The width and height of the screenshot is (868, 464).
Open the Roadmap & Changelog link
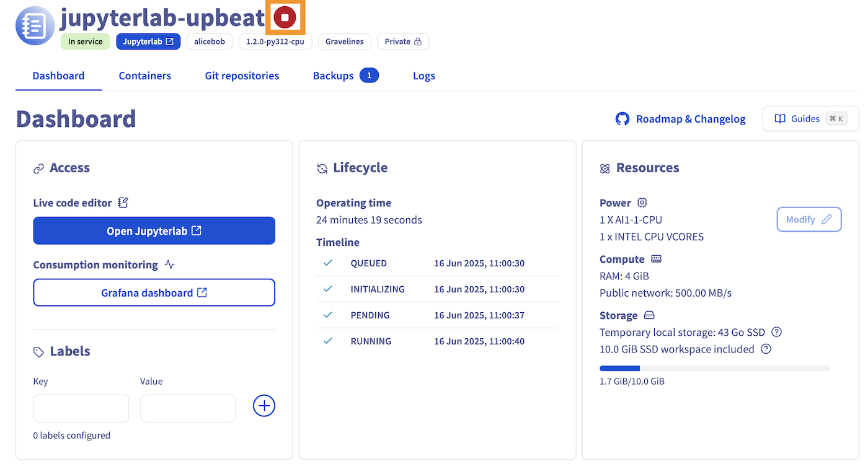pyautogui.click(x=690, y=119)
